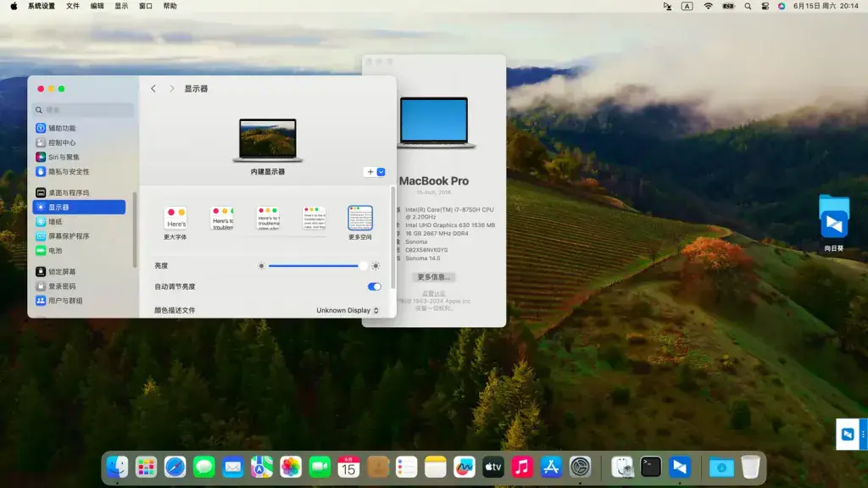Open the 系统设置 application menu
Viewport: 868px width, 488px height.
pyautogui.click(x=42, y=6)
